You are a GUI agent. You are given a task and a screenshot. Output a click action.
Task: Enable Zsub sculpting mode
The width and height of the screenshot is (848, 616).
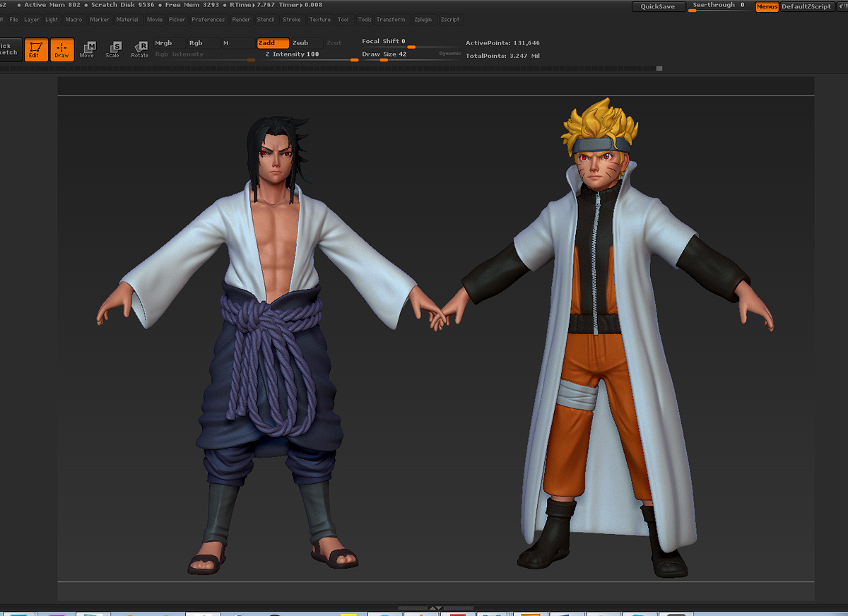(307, 43)
